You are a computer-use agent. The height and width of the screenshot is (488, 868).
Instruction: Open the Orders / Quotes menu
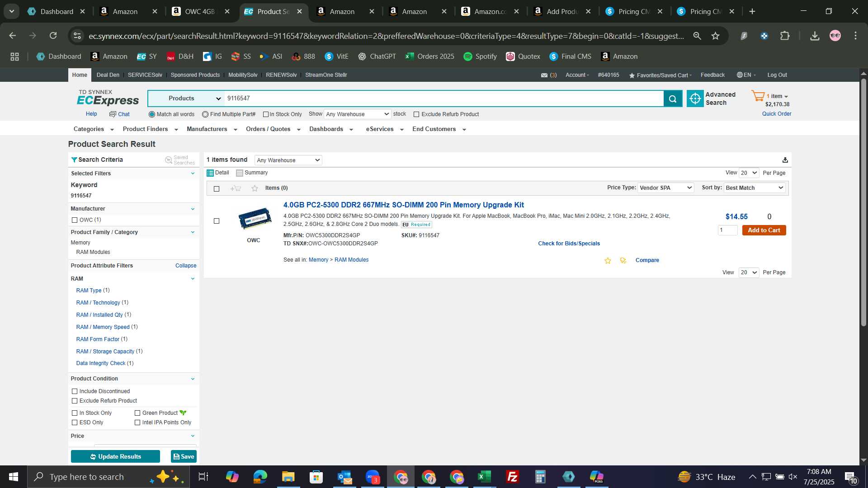pos(273,129)
